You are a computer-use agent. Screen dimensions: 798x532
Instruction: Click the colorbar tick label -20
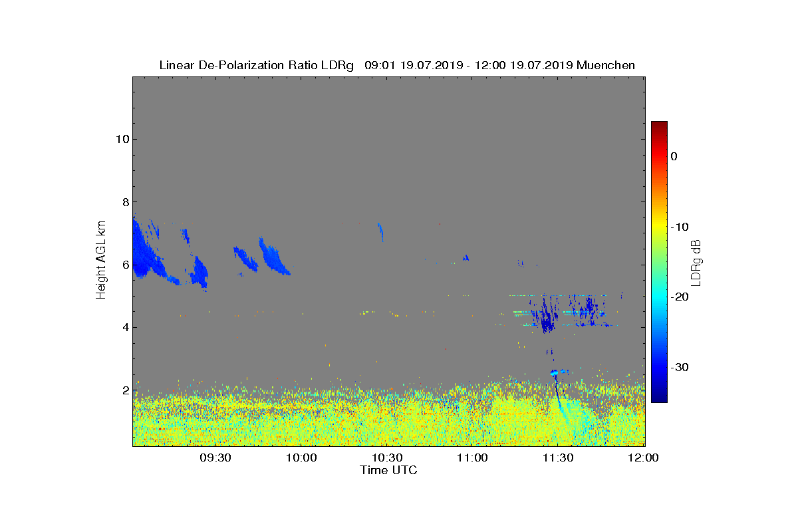[678, 297]
